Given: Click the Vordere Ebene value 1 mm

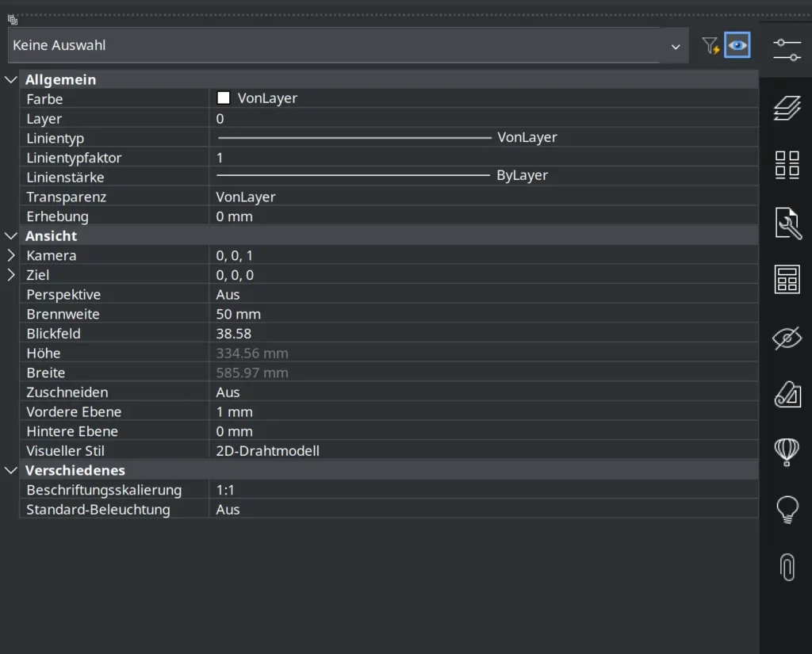Looking at the screenshot, I should click(484, 411).
